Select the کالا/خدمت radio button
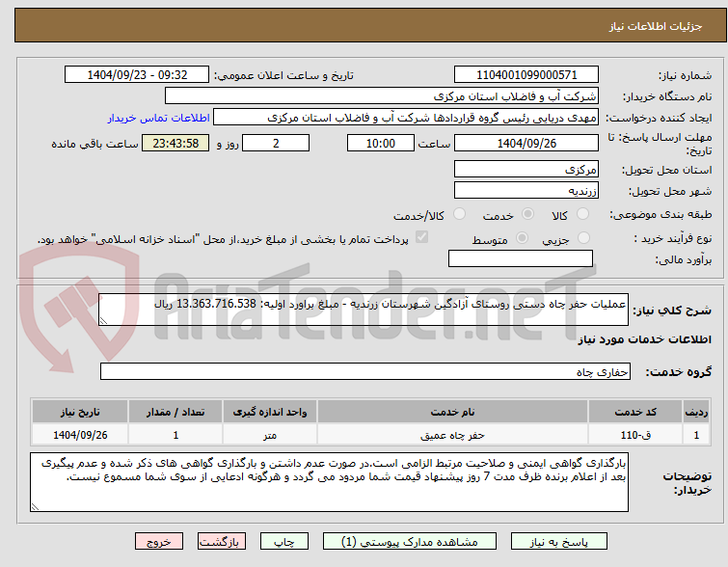 (x=459, y=214)
